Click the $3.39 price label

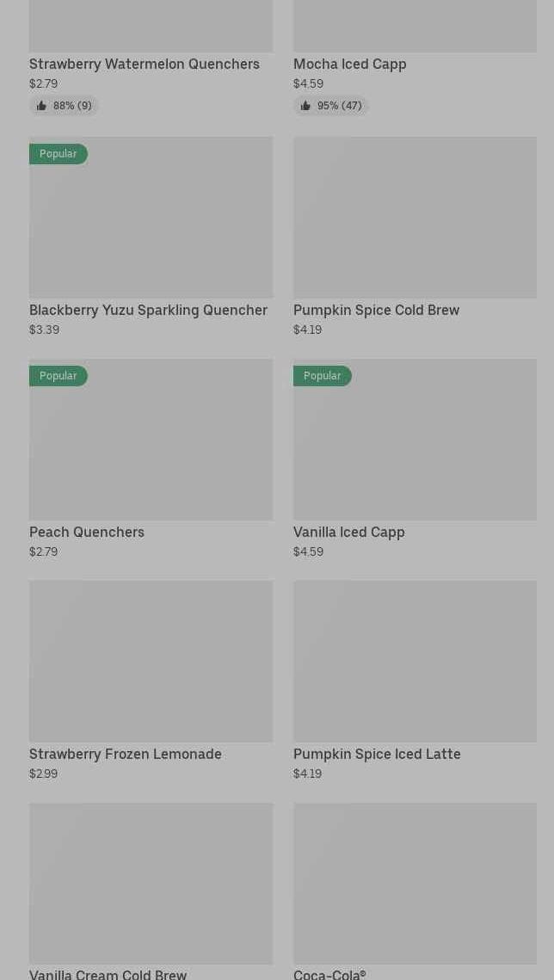click(x=44, y=330)
